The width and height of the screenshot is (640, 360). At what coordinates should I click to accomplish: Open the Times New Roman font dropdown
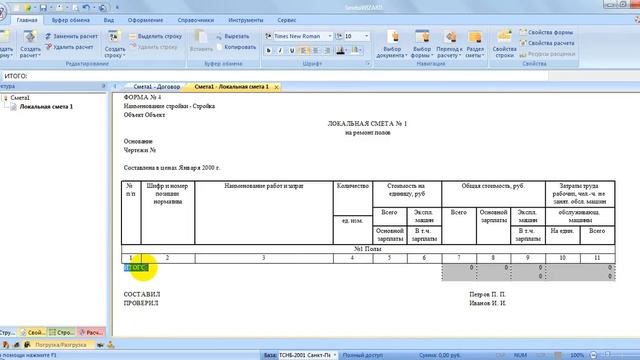point(330,36)
